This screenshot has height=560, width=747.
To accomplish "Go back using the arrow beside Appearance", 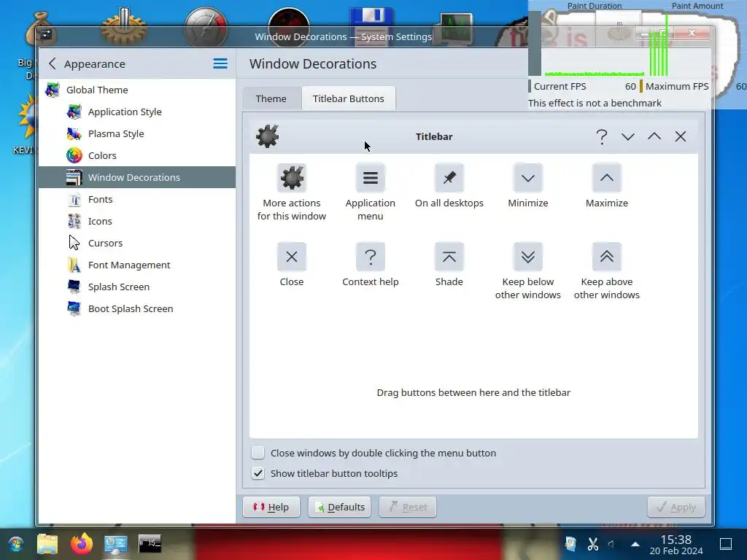I will [x=53, y=64].
